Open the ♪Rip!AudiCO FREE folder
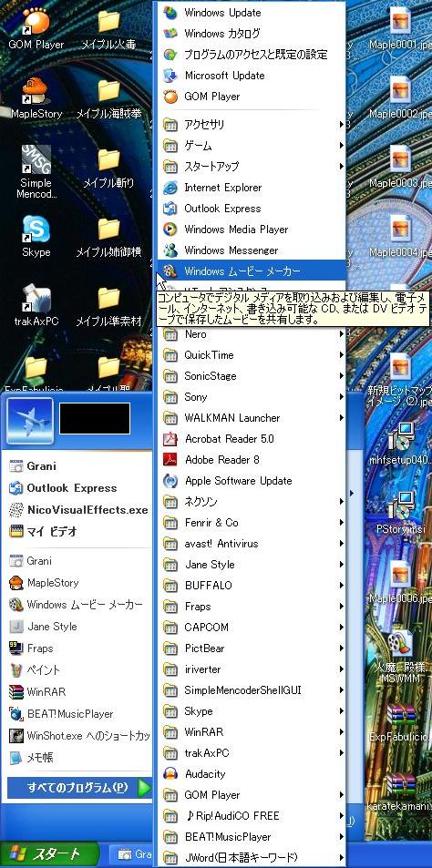The image size is (432, 868). (x=252, y=815)
